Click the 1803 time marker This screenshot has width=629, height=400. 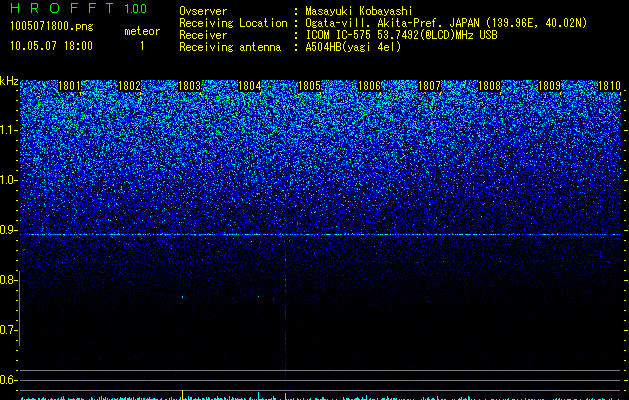point(189,86)
